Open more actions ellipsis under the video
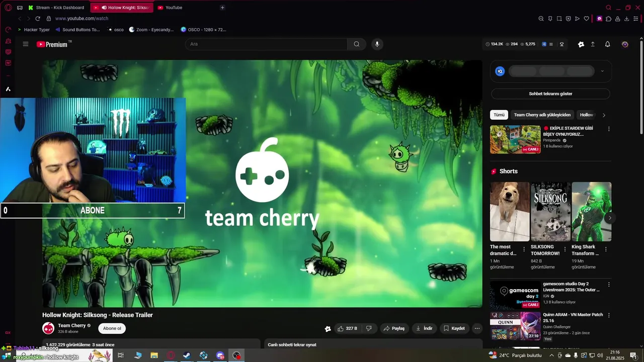Screen dimensions: 644x362 pyautogui.click(x=477, y=328)
